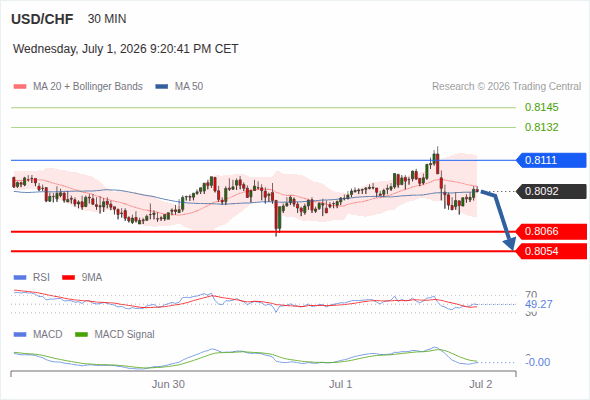Screen dimensions: 590x400
Task: Click the Jun 30 date axis label
Action: (168, 384)
